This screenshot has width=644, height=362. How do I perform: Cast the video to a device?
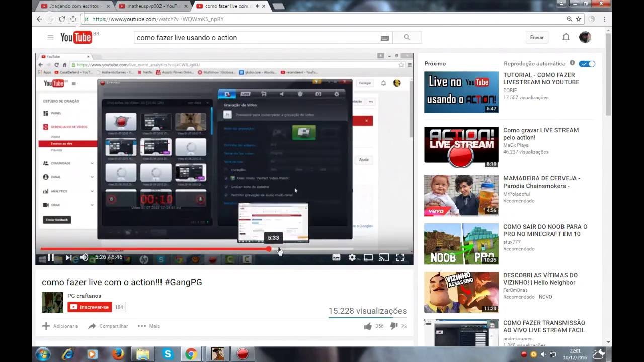(x=384, y=257)
